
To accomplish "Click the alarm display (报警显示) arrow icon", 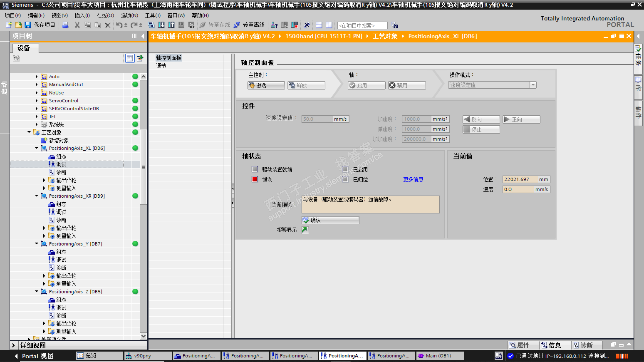I will click(x=305, y=230).
